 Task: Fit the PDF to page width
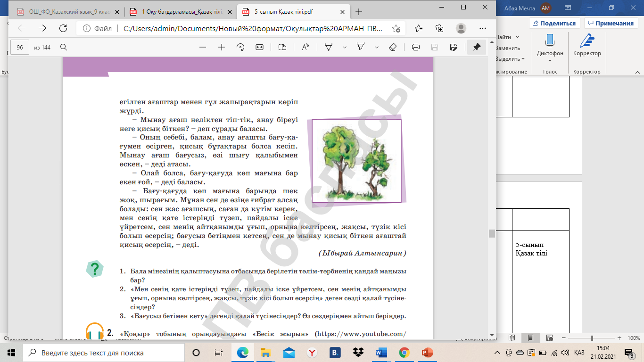click(259, 47)
